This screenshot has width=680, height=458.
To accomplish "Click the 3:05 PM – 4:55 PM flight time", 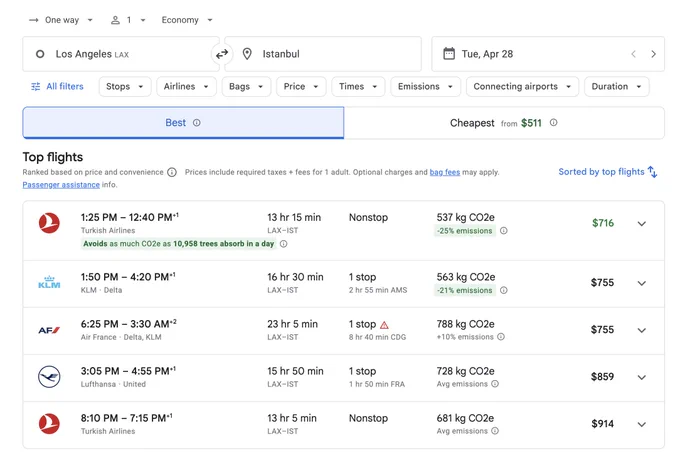I will [128, 371].
